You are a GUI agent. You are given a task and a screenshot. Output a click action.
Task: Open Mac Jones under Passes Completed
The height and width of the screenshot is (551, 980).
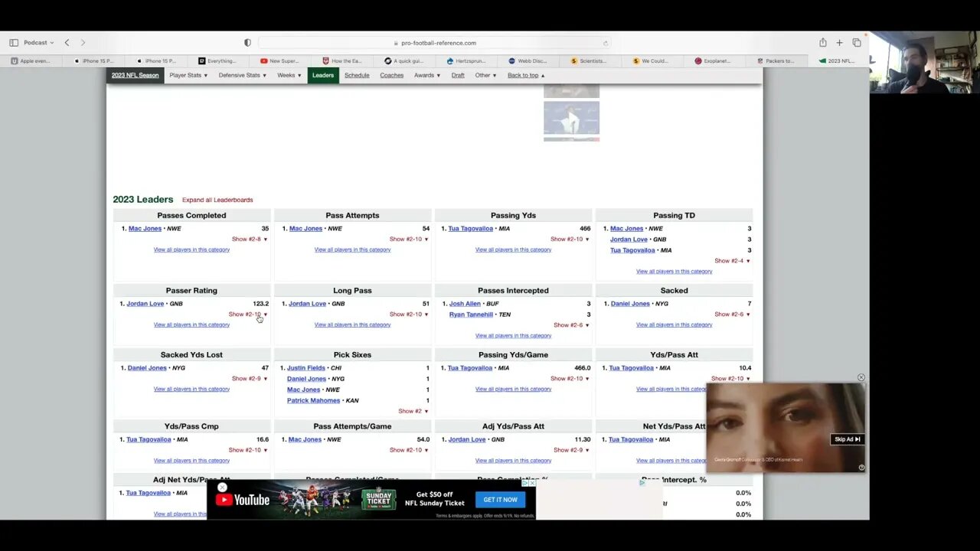(145, 228)
